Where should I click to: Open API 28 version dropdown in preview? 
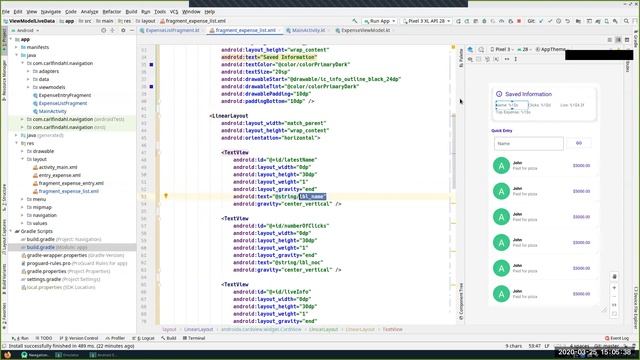point(524,49)
